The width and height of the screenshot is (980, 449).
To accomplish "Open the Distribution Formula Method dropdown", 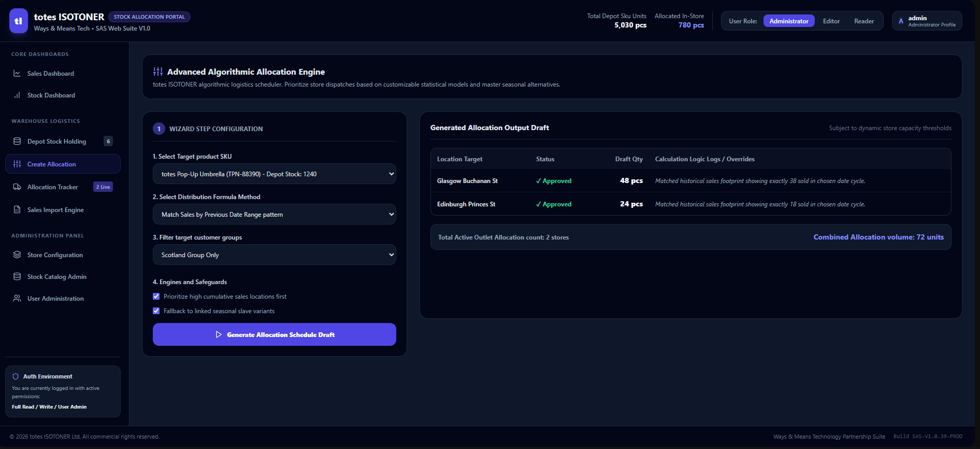I will [x=275, y=215].
